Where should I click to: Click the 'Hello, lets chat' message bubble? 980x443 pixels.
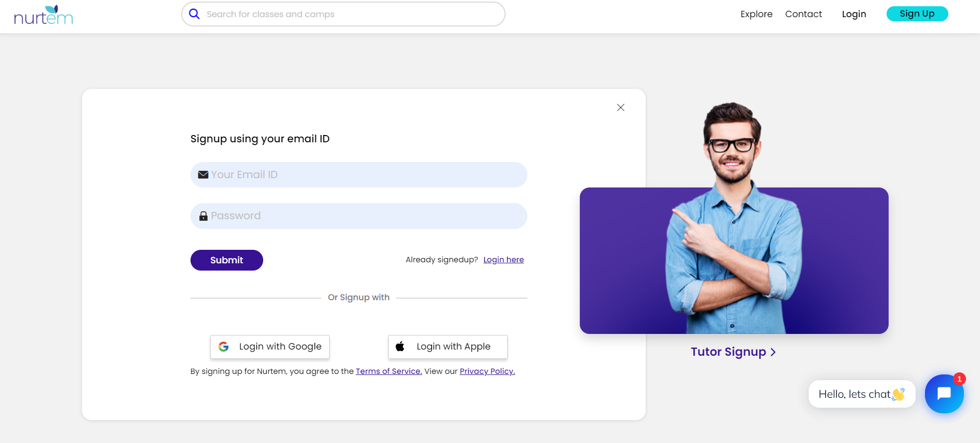coord(861,394)
